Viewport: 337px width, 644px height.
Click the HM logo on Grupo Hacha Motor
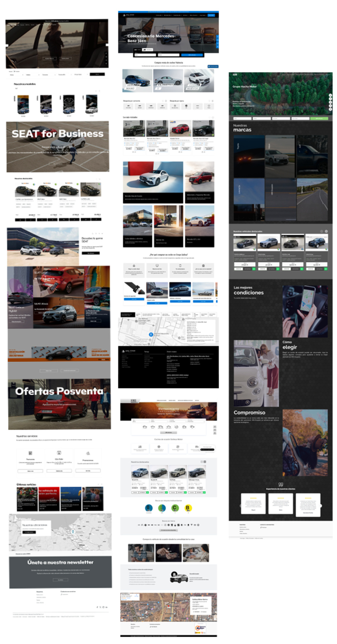click(235, 75)
